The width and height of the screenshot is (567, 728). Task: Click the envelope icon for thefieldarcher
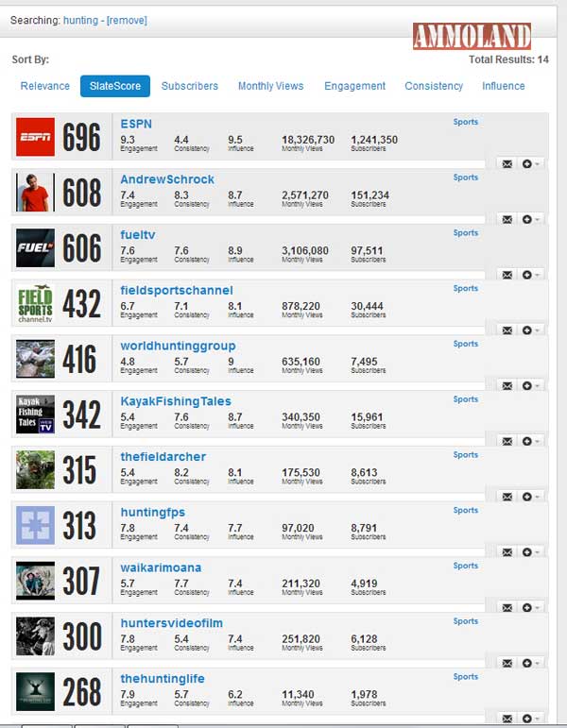507,497
